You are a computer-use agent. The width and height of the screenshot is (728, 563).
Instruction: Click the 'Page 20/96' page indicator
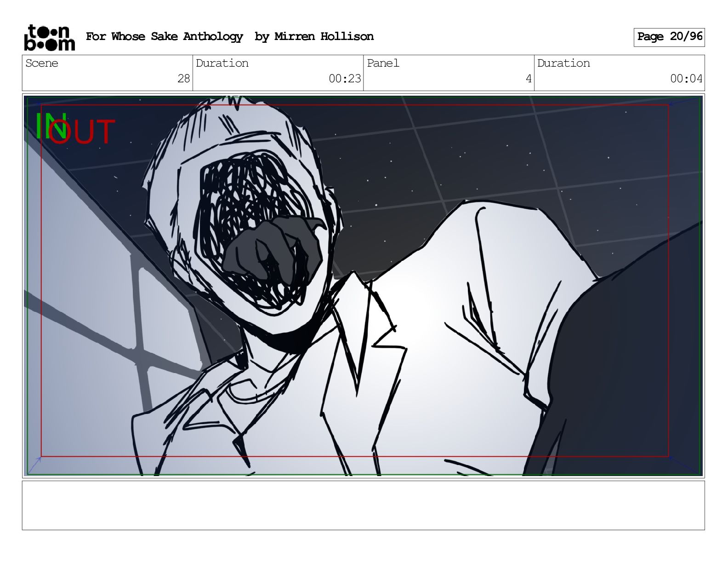pos(669,37)
